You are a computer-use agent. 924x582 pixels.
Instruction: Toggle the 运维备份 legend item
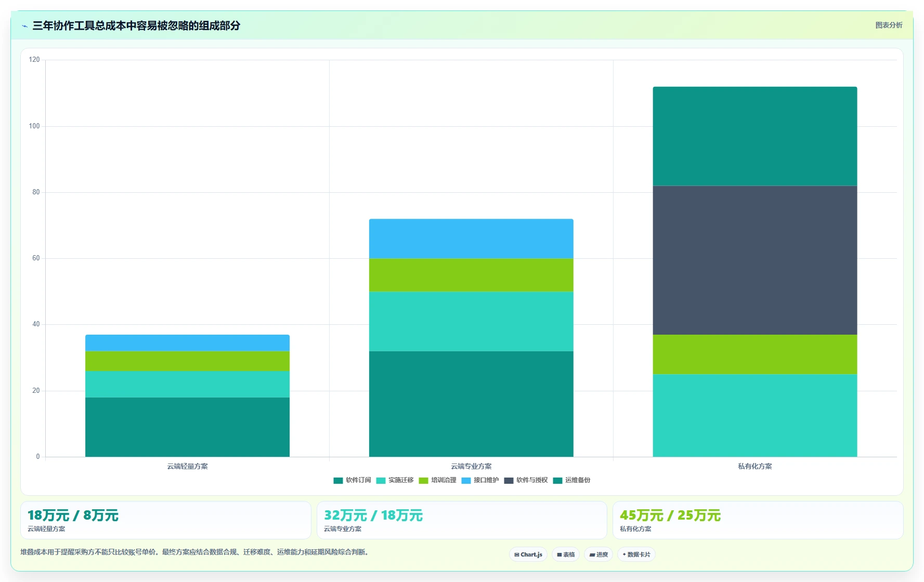571,480
